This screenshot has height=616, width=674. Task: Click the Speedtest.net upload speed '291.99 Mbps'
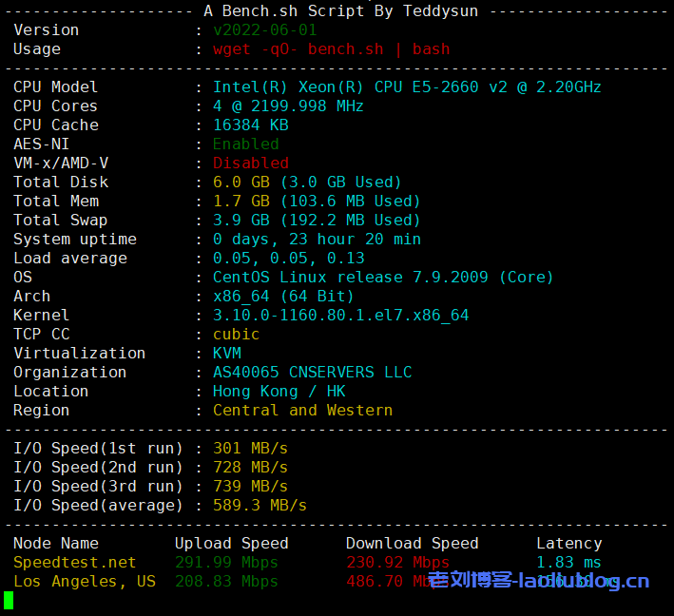tap(226, 562)
